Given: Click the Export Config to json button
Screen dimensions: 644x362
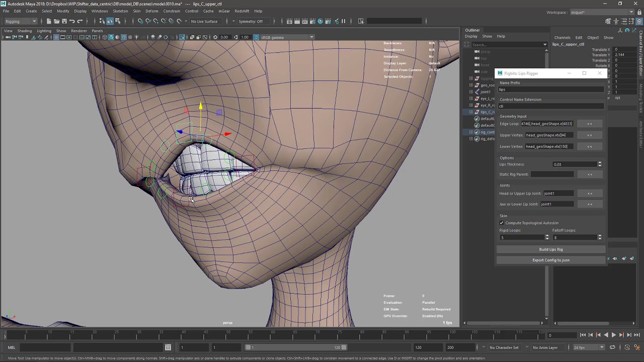Looking at the screenshot, I should pos(551,260).
